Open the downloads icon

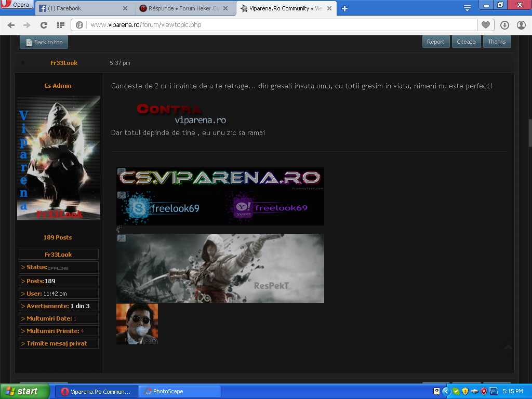point(504,25)
